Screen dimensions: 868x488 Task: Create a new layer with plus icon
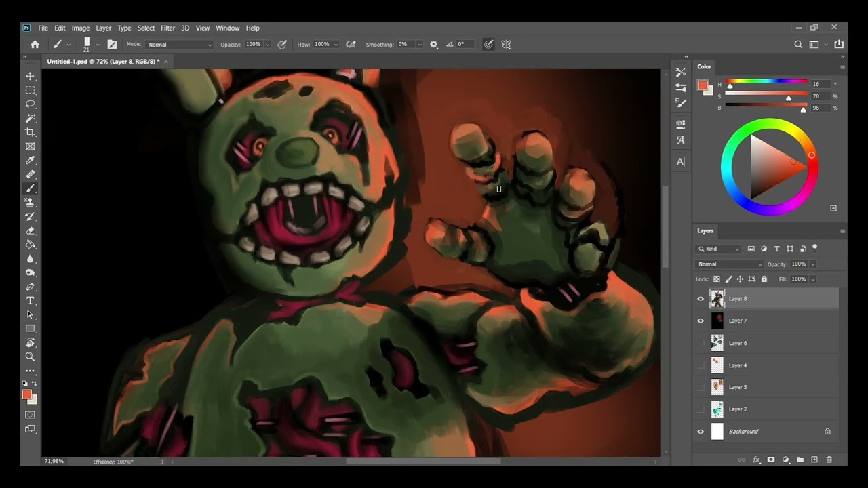coord(814,460)
